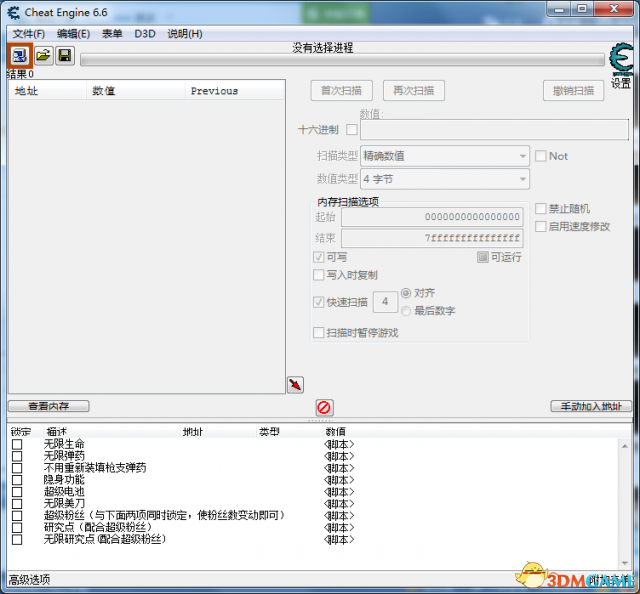Expand the 数值类型 dropdown
The width and height of the screenshot is (640, 594).
[x=445, y=179]
